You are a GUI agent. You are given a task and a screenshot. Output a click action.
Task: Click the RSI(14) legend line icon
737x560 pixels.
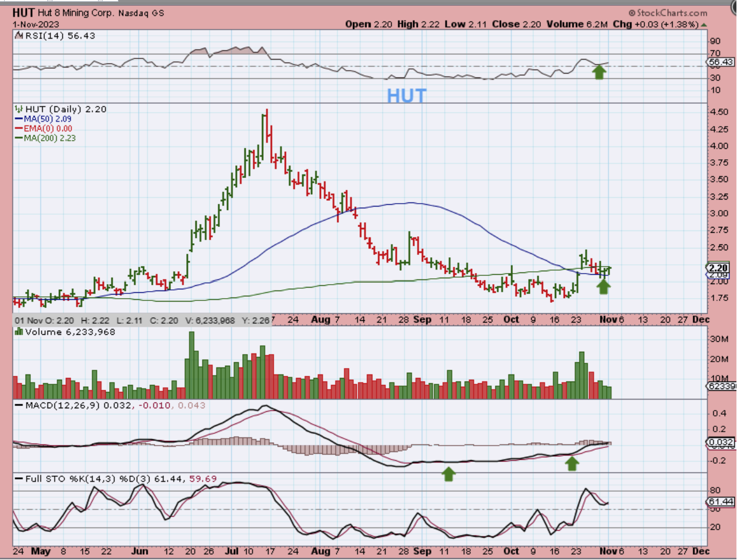click(x=19, y=36)
